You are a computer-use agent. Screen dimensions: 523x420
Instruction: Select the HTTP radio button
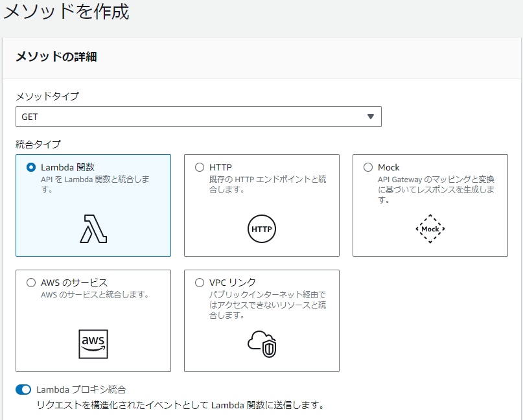click(200, 167)
